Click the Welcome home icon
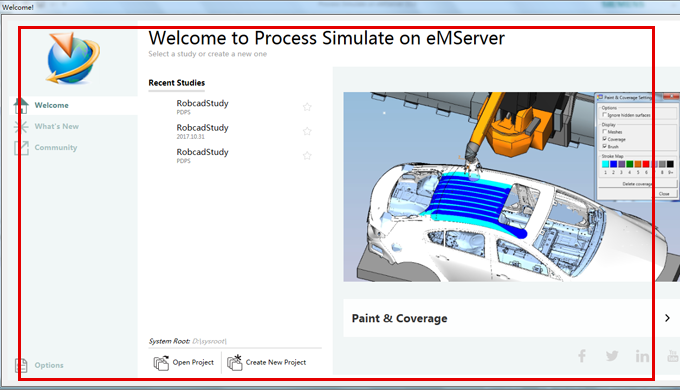The image size is (680, 390). 21,105
